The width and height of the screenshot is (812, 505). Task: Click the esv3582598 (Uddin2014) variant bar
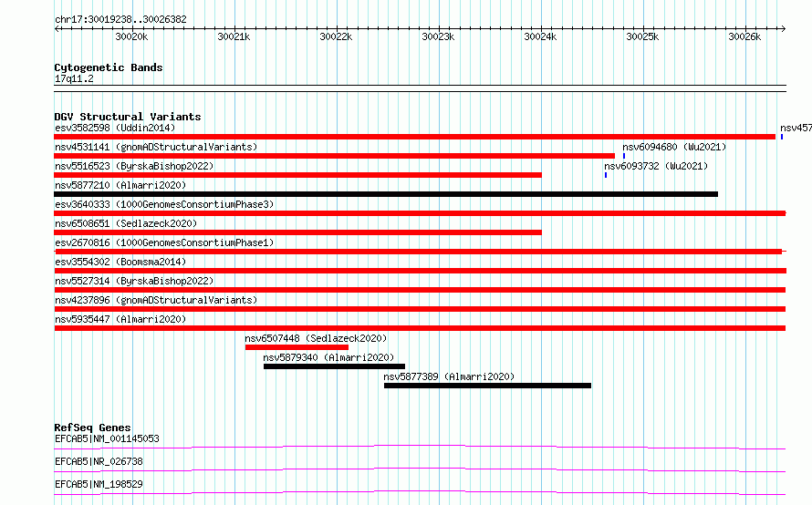tap(415, 137)
